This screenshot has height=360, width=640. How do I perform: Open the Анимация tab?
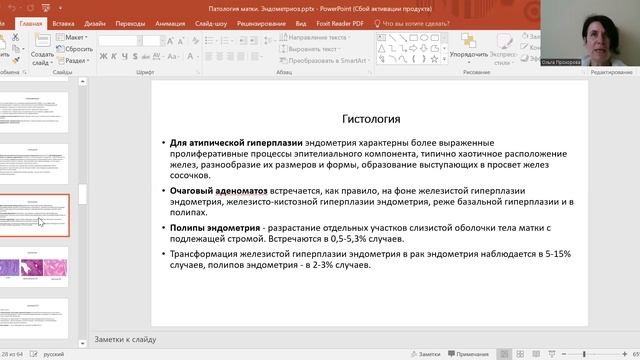pos(170,24)
